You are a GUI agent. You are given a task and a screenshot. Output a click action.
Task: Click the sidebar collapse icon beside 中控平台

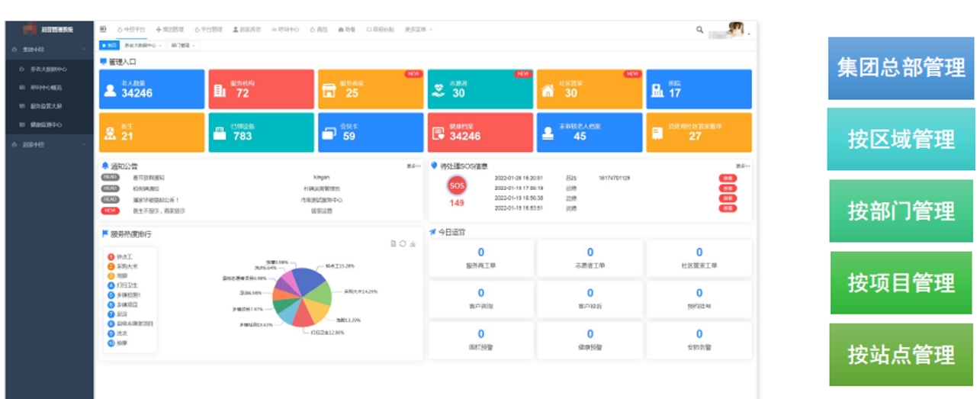(x=103, y=29)
